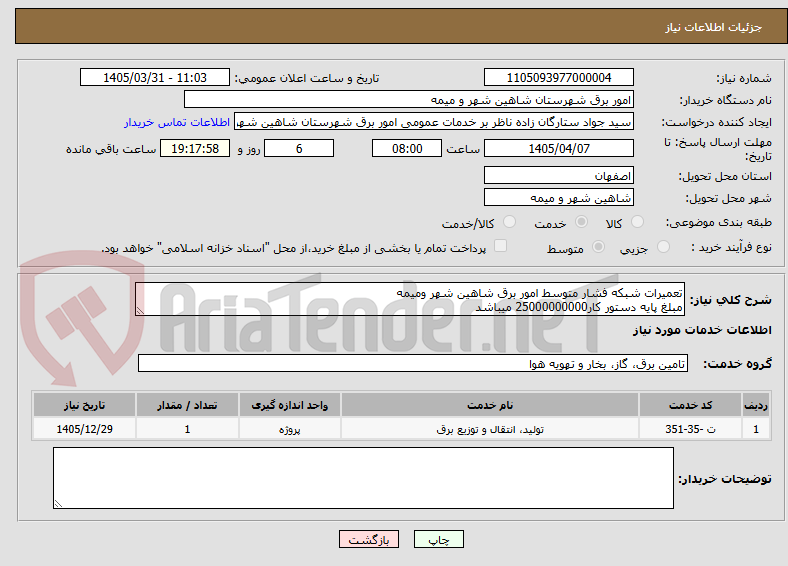Screen dimensions: 788x566
Task: Click the need date cell 1405/12/29
Action: [x=84, y=429]
